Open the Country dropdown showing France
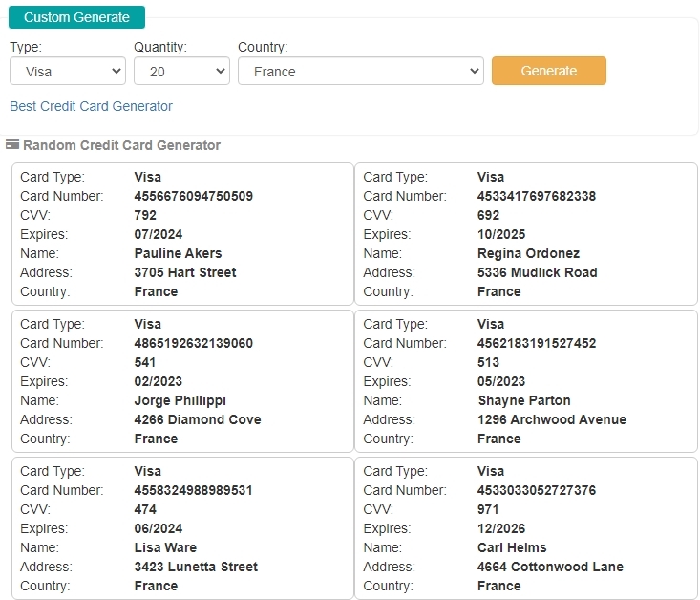This screenshot has height=600, width=700. [x=360, y=72]
